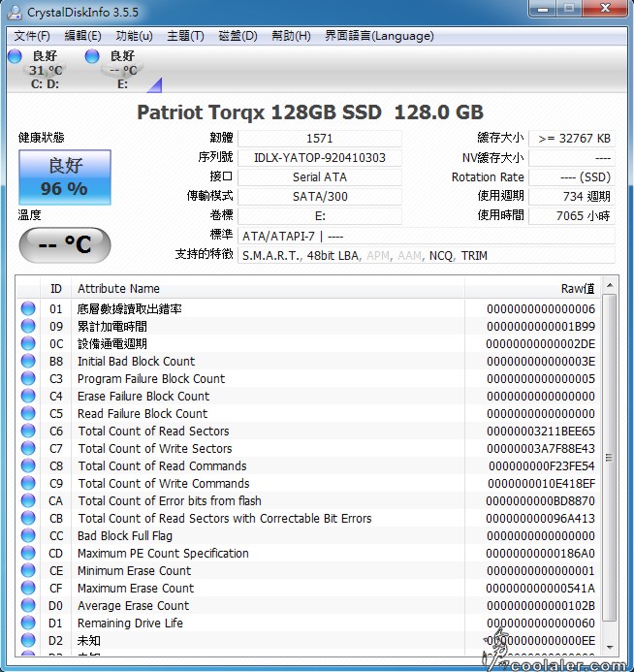Click the power on count field 734 週期
634x672 pixels.
pyautogui.click(x=572, y=196)
